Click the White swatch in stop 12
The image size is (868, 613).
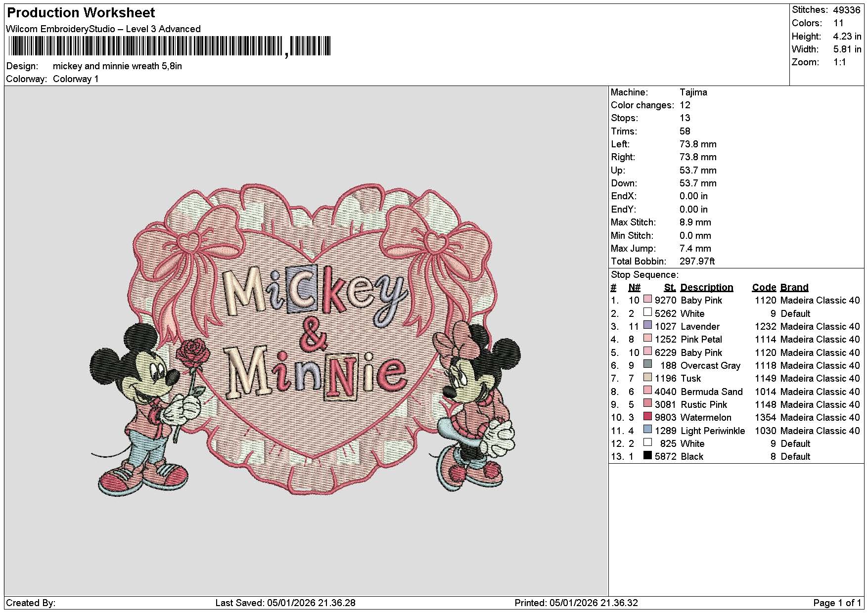pos(647,442)
